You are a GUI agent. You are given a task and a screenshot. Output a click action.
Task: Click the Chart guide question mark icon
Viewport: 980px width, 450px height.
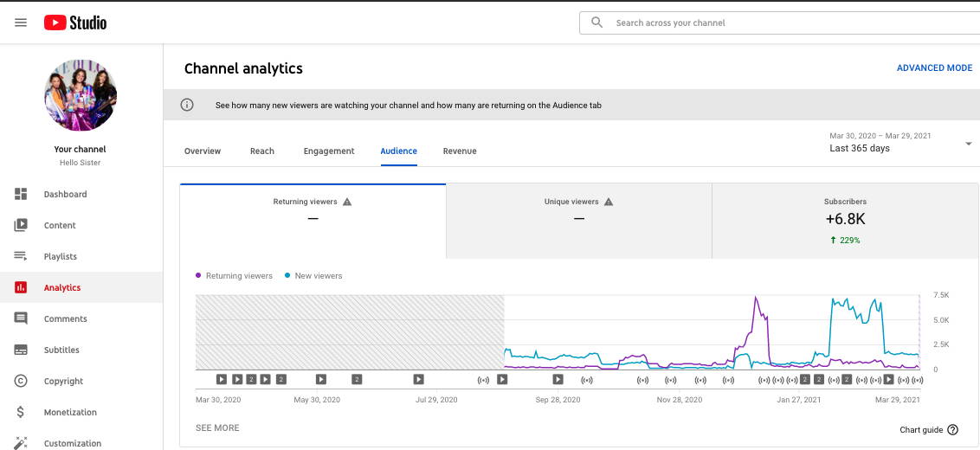point(952,429)
